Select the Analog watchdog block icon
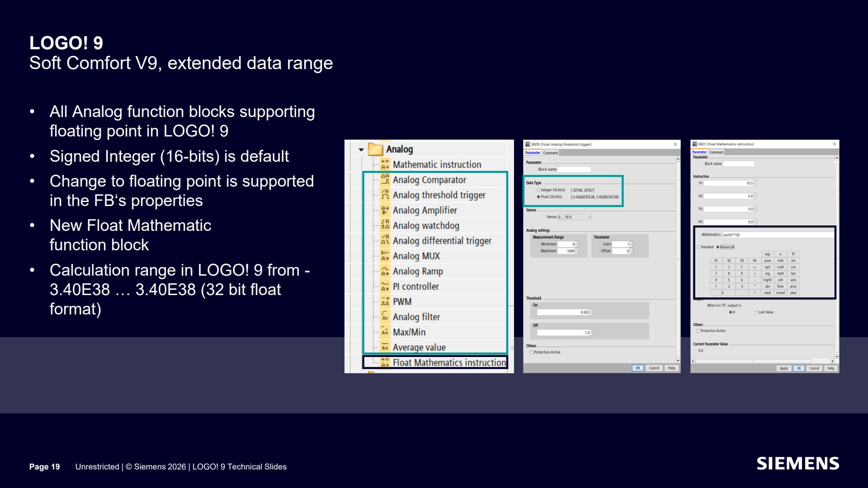 coord(385,225)
